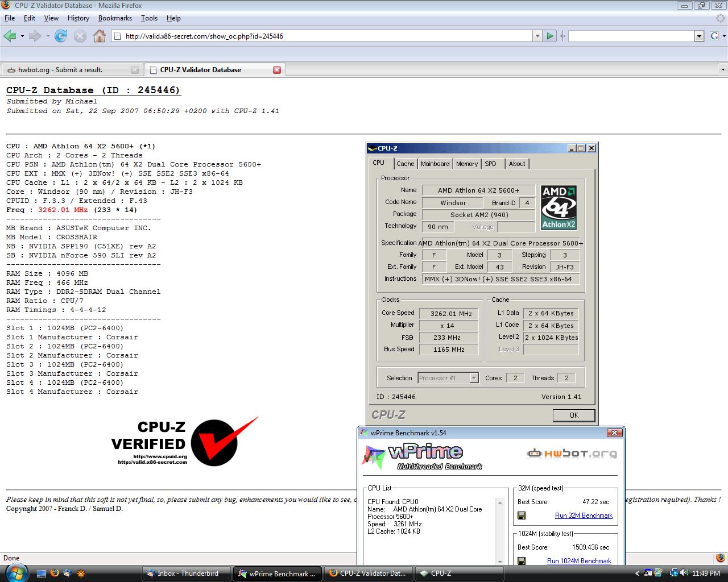
Task: Click the Google search engine icon
Action: click(x=714, y=36)
